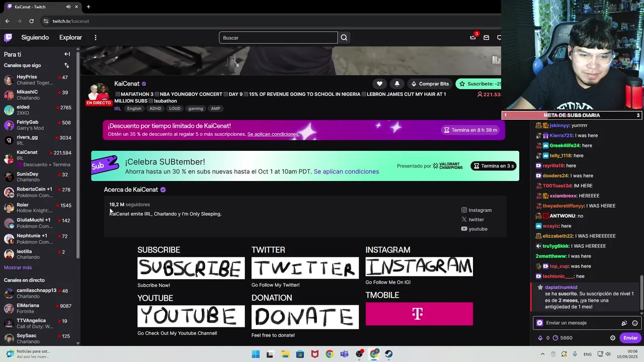
Task: Click the youtube social link
Action: (474, 229)
